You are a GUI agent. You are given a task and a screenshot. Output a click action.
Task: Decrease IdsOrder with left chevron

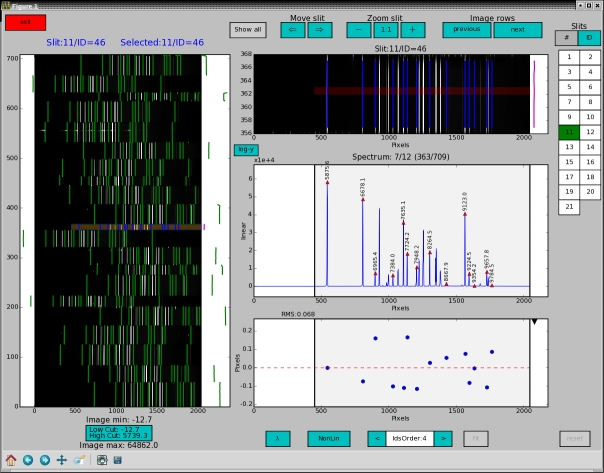[377, 438]
